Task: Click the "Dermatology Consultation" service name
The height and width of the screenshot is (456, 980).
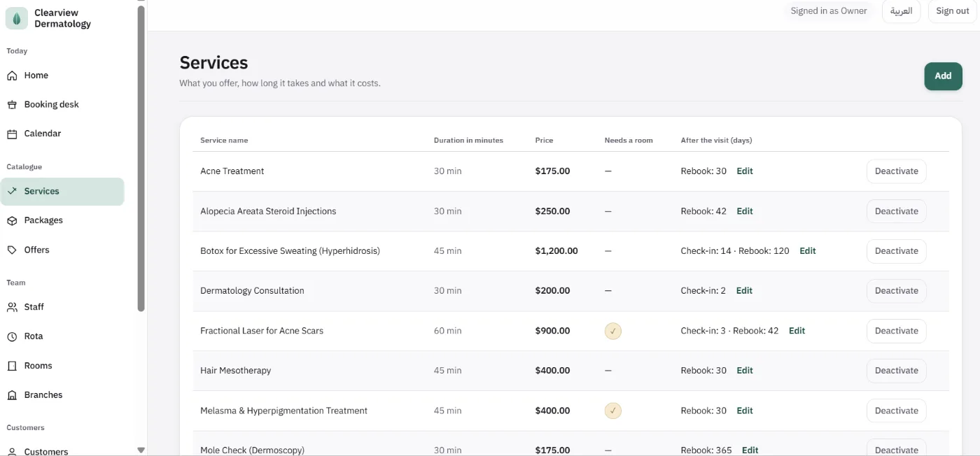Action: click(x=252, y=291)
